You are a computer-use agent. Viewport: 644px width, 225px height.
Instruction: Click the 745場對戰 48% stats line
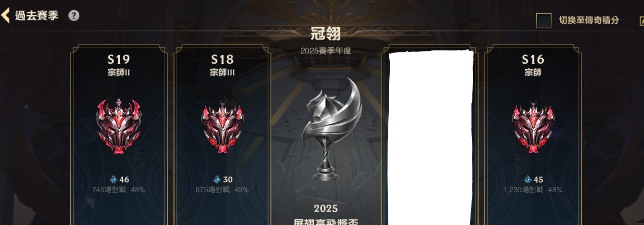coord(119,190)
